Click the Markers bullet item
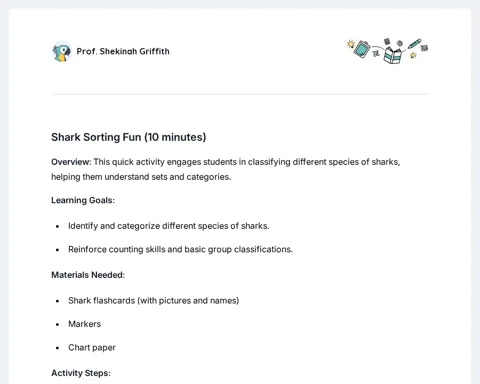The height and width of the screenshot is (384, 480). click(84, 324)
